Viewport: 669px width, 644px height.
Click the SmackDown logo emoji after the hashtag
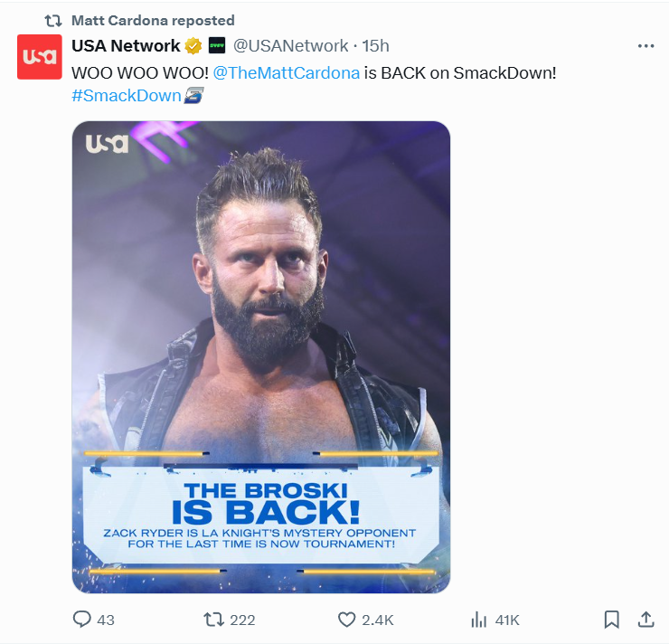pos(193,96)
